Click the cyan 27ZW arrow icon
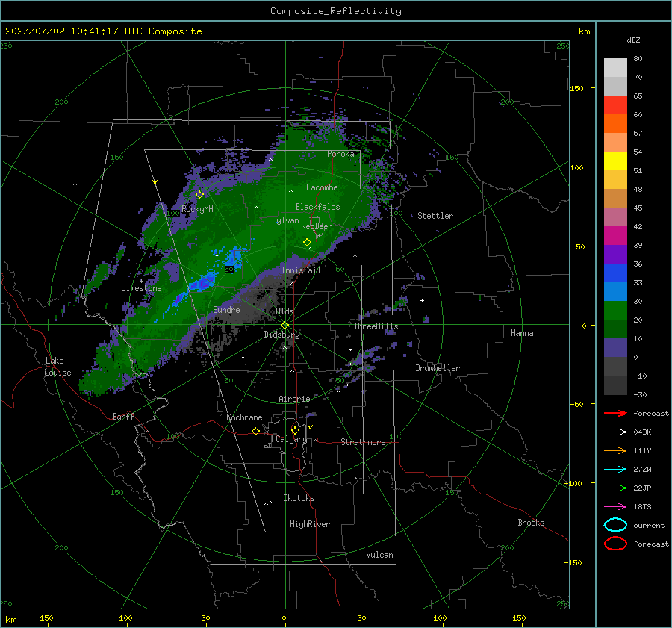Screen dimensions: 672x628 pyautogui.click(x=615, y=470)
